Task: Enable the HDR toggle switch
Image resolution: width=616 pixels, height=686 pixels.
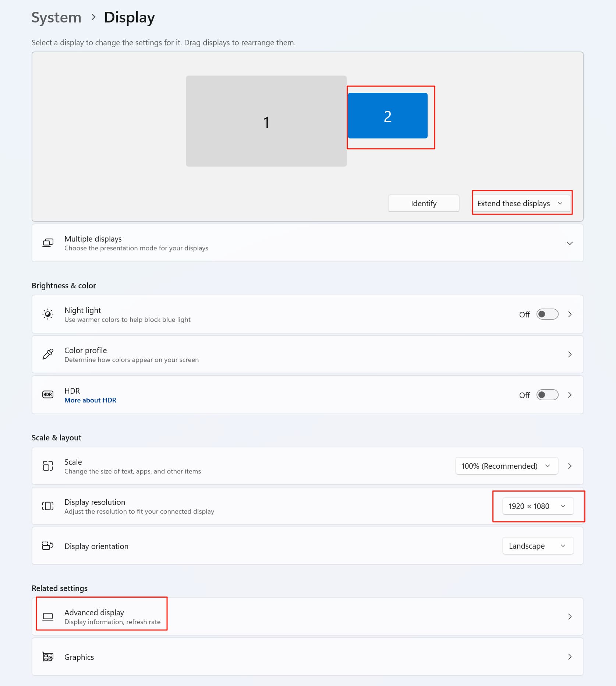Action: tap(547, 395)
